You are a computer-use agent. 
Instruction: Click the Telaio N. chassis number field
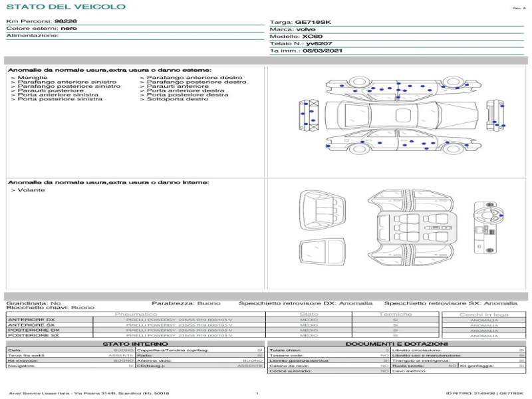301,43
